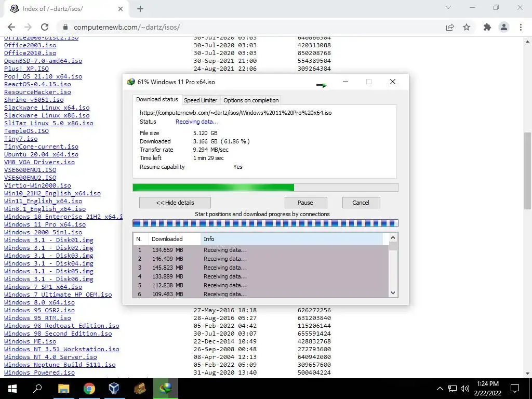Open the tab search chevron in Chrome

pos(448,7)
